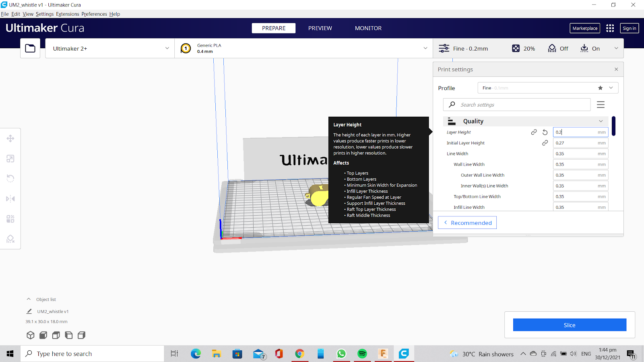Open the Settings menu
This screenshot has height=362, width=644.
click(x=45, y=14)
